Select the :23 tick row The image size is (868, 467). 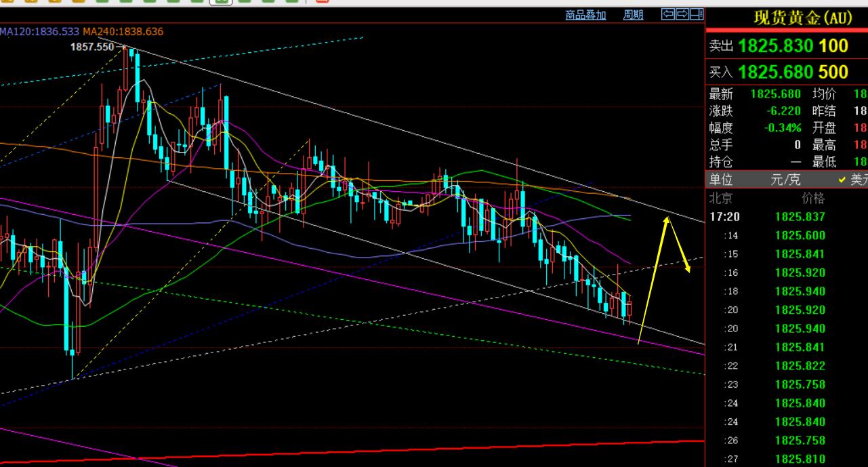click(786, 384)
